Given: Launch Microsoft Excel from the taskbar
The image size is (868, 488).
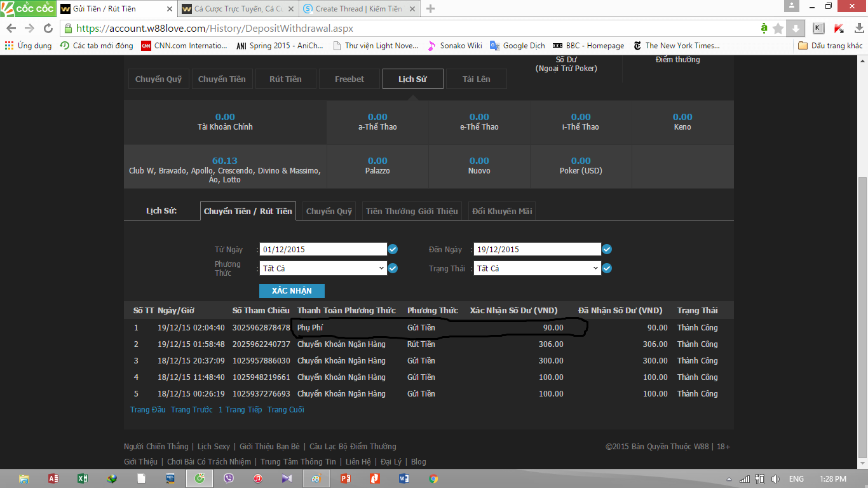Looking at the screenshot, I should [83, 478].
